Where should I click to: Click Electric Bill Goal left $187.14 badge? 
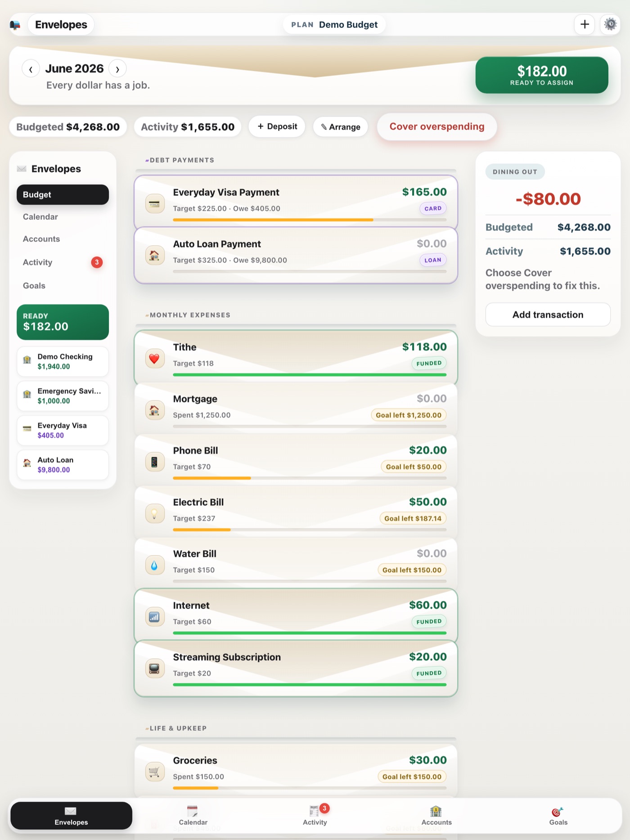point(413,518)
